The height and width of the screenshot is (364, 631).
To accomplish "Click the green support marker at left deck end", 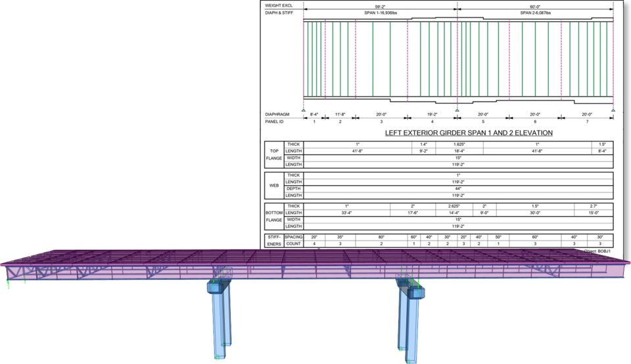I will (x=8, y=283).
